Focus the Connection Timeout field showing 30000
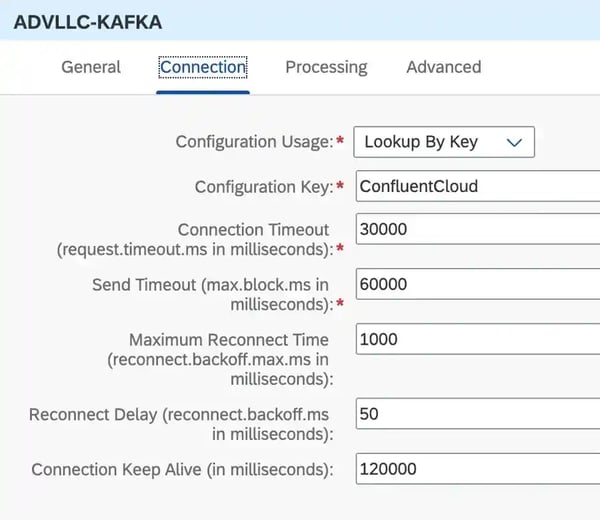 click(477, 230)
